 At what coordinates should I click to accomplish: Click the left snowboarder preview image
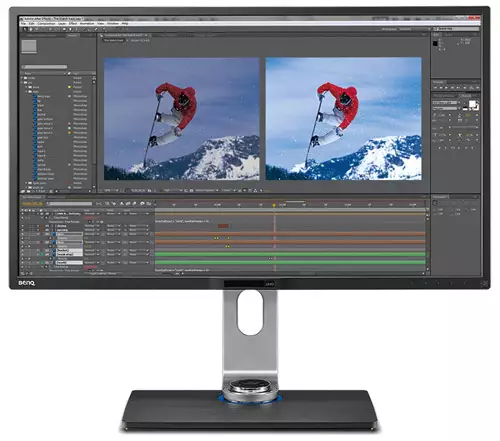click(182, 119)
